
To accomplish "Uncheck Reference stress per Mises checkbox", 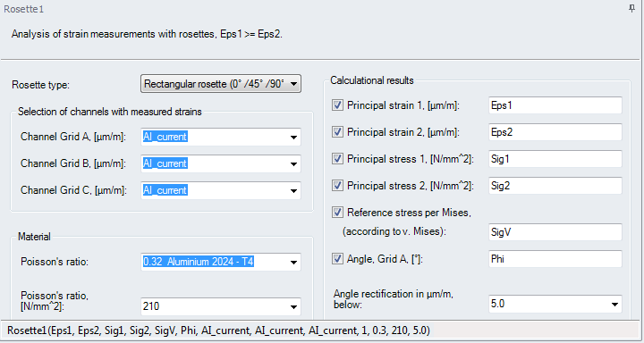I will point(337,212).
